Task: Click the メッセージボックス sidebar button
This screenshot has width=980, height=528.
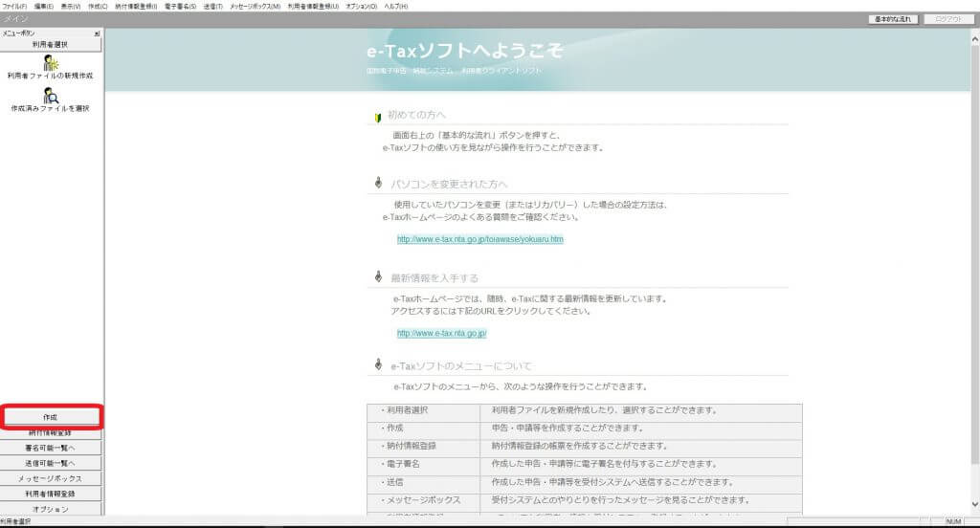Action: pyautogui.click(x=51, y=478)
